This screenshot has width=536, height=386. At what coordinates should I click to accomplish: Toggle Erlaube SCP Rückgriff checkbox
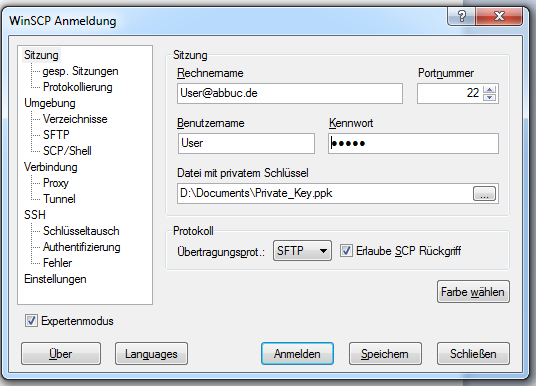click(x=346, y=251)
